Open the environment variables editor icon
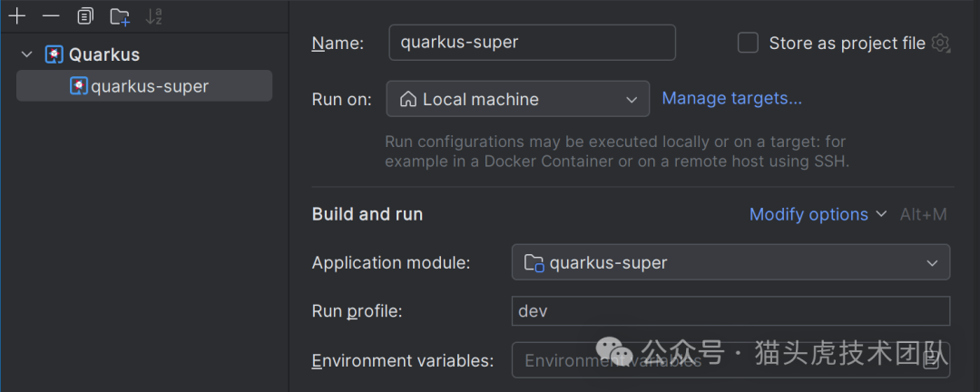This screenshot has height=392, width=980. click(x=932, y=360)
